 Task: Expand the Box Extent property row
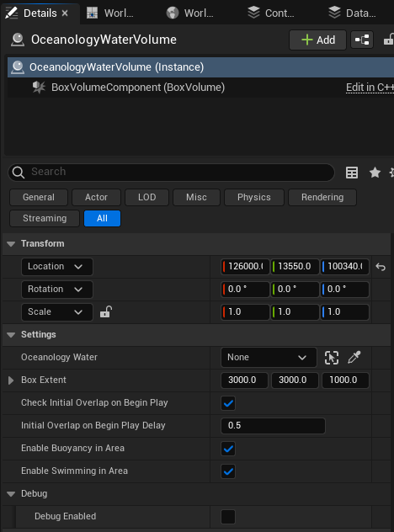[11, 380]
